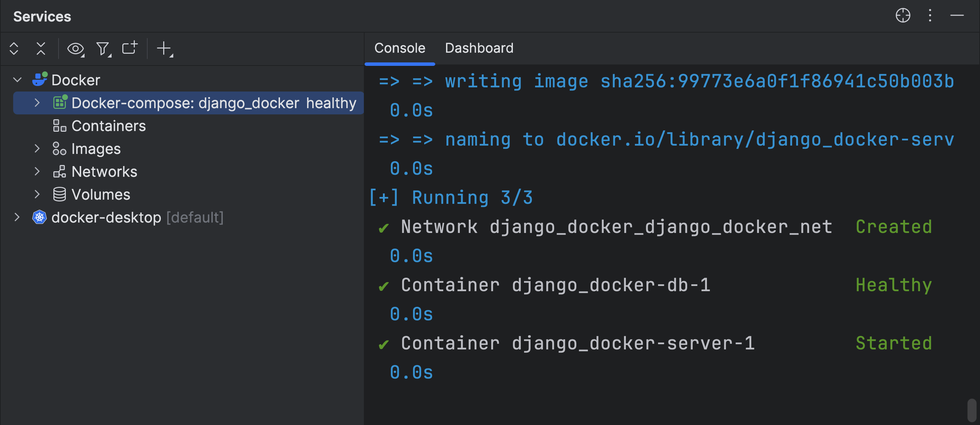Click the Docker whale icon
Image resolution: width=980 pixels, height=425 pixels.
[x=40, y=79]
